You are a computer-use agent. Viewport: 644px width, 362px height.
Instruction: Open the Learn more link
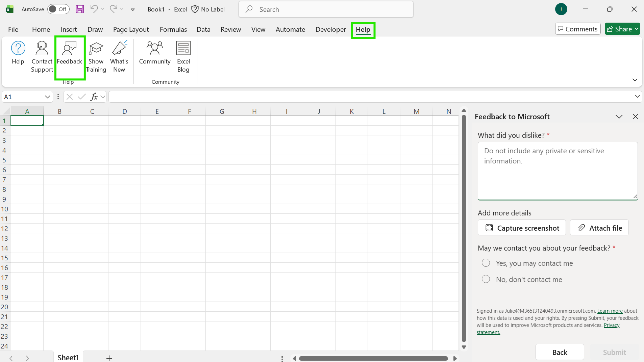click(x=610, y=311)
